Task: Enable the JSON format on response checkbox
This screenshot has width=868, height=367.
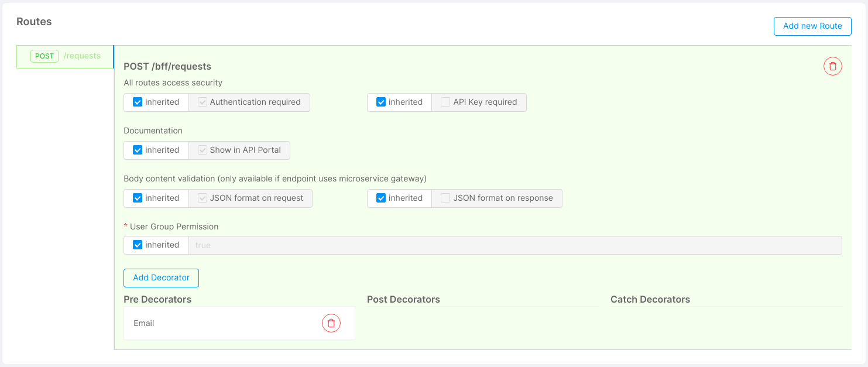Action: (445, 198)
